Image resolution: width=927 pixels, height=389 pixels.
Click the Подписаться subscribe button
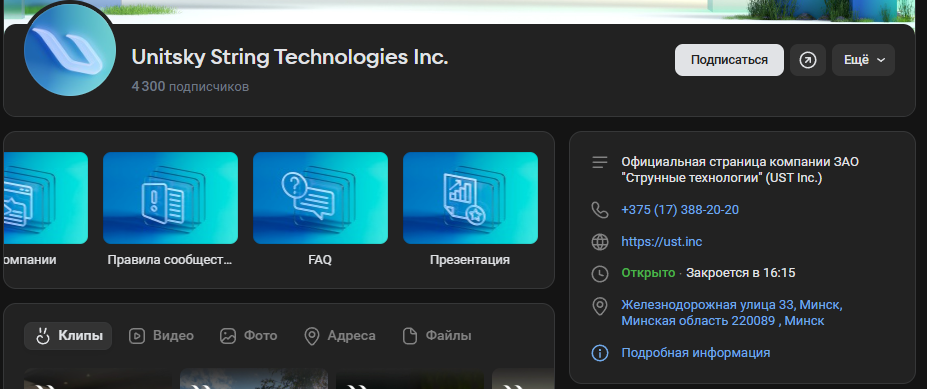(729, 60)
